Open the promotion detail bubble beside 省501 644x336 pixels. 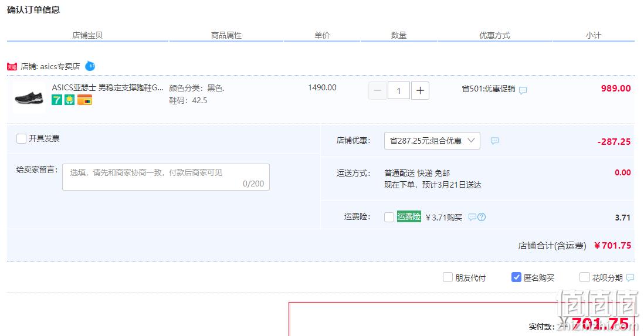(523, 90)
